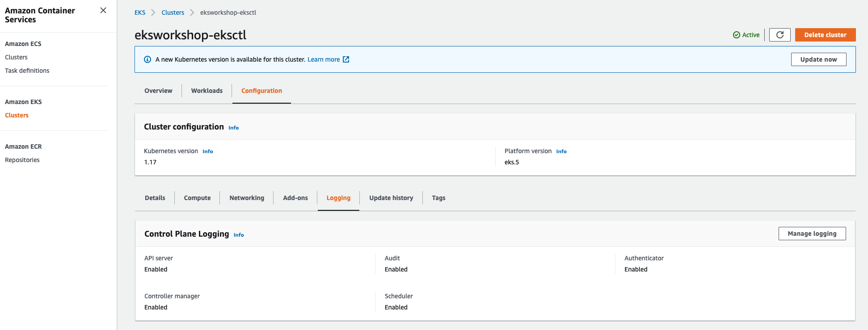Click the eksworkshop-eksctl breadcrumb text
Screen dimensions: 868x330
(228, 13)
